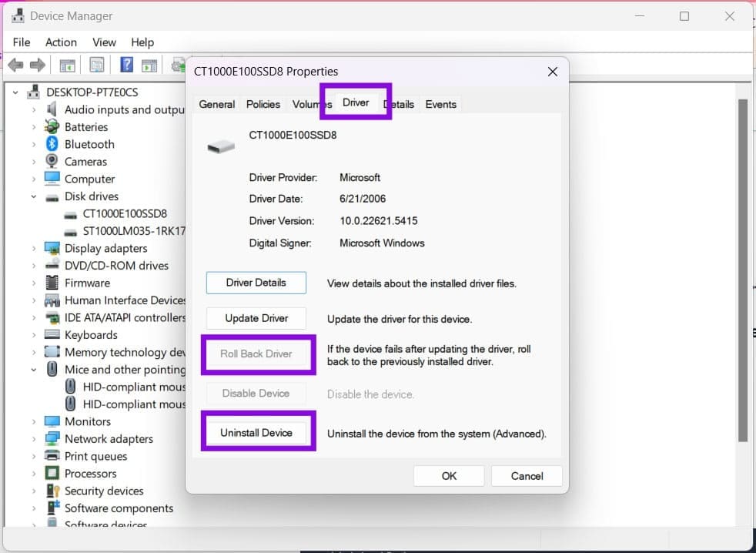Select IDE ATA/ATAPI controllers in tree
The image size is (756, 553).
(x=125, y=317)
